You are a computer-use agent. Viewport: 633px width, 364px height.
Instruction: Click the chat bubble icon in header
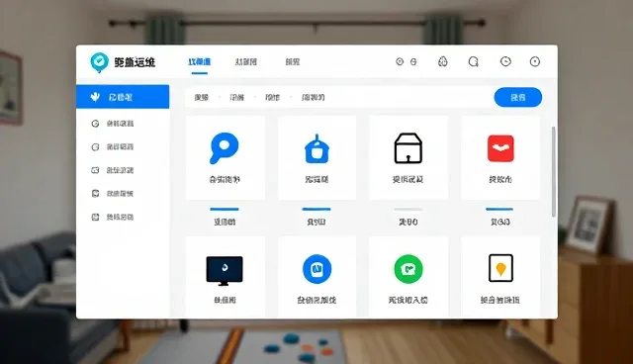pyautogui.click(x=473, y=61)
